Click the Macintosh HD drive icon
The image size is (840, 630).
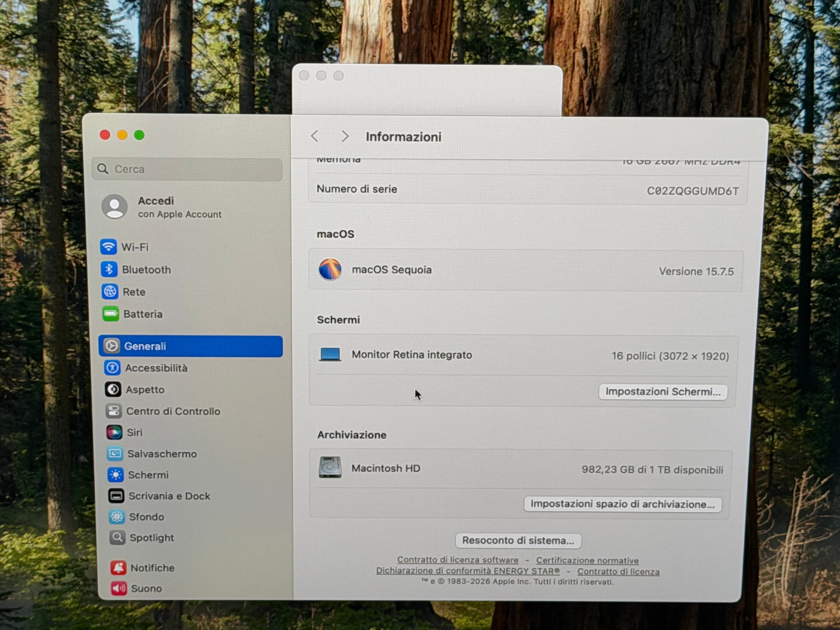tap(330, 467)
